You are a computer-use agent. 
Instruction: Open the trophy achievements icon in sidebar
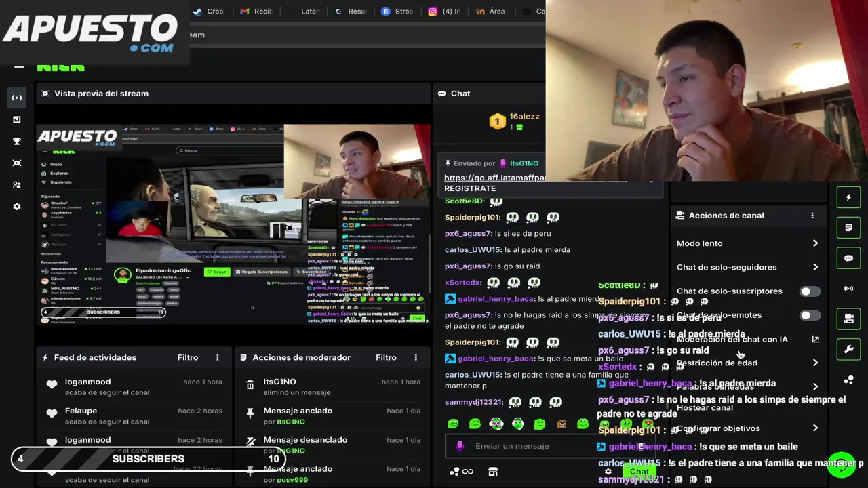pos(17,141)
